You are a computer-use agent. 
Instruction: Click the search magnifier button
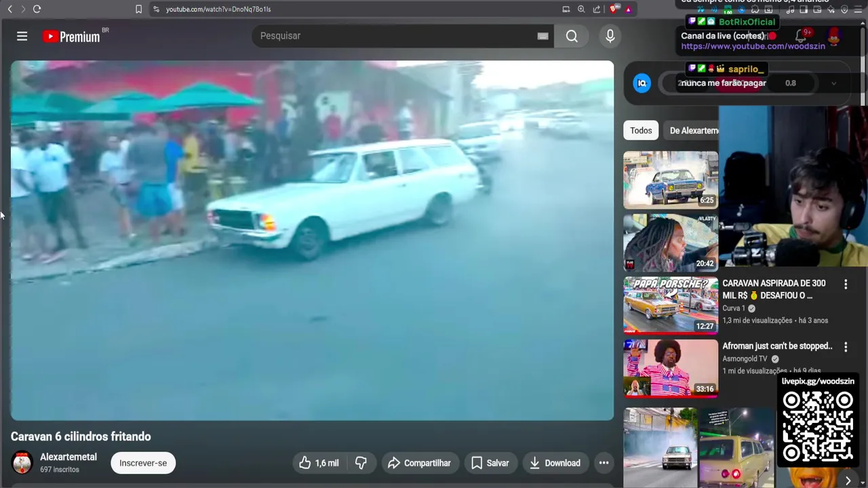(572, 36)
